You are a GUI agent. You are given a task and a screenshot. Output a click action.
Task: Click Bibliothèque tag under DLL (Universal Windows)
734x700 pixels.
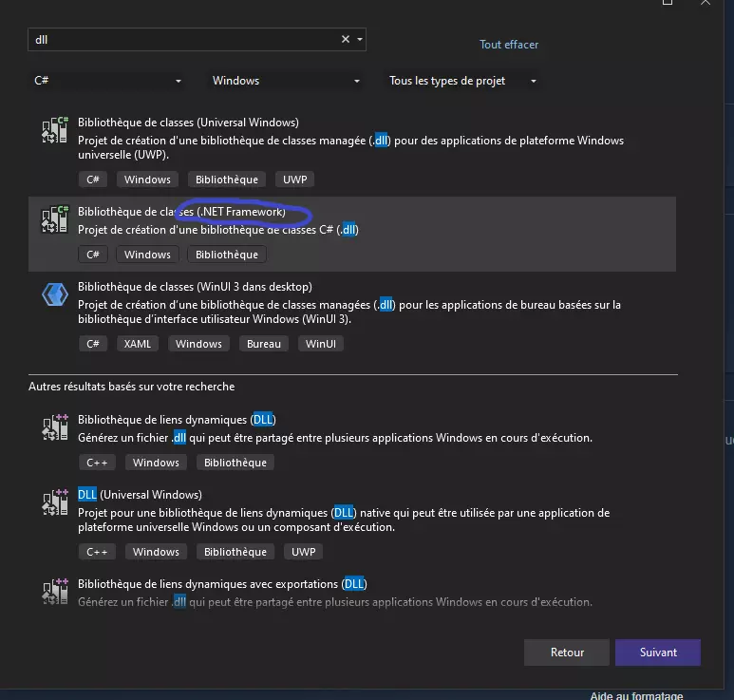point(235,552)
